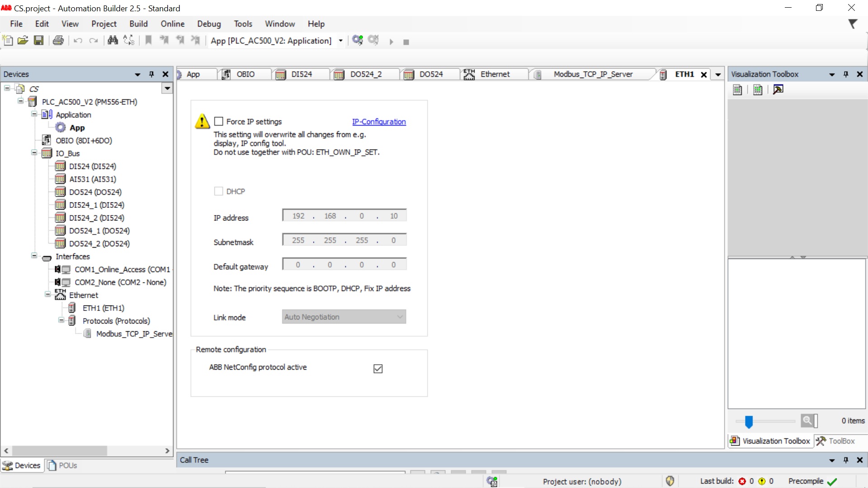The height and width of the screenshot is (488, 868).
Task: Switch to the Modbus_TCP_IP_Server tab
Action: point(593,75)
